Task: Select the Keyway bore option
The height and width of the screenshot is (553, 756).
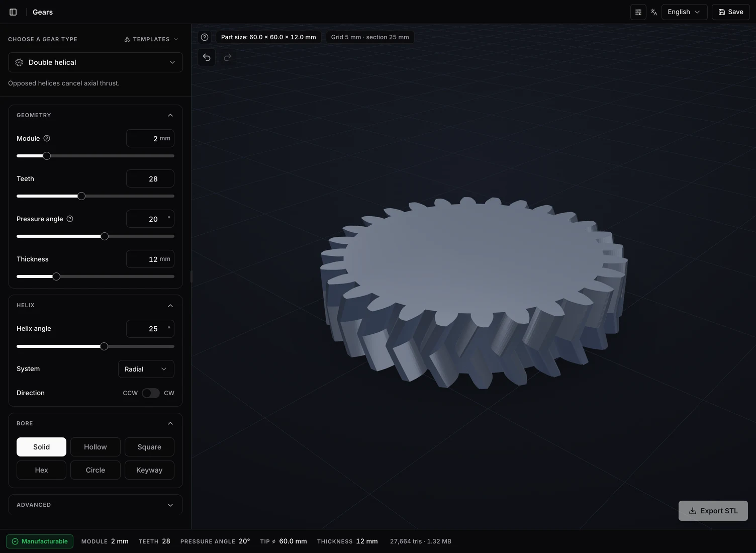Action: tap(149, 470)
